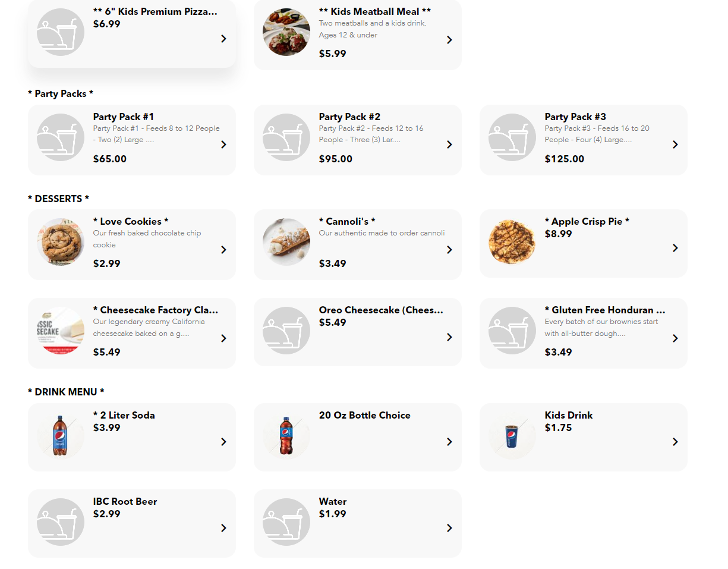This screenshot has width=728, height=569.
Task: Open the Cannoli's dessert photo
Action: pos(286,242)
